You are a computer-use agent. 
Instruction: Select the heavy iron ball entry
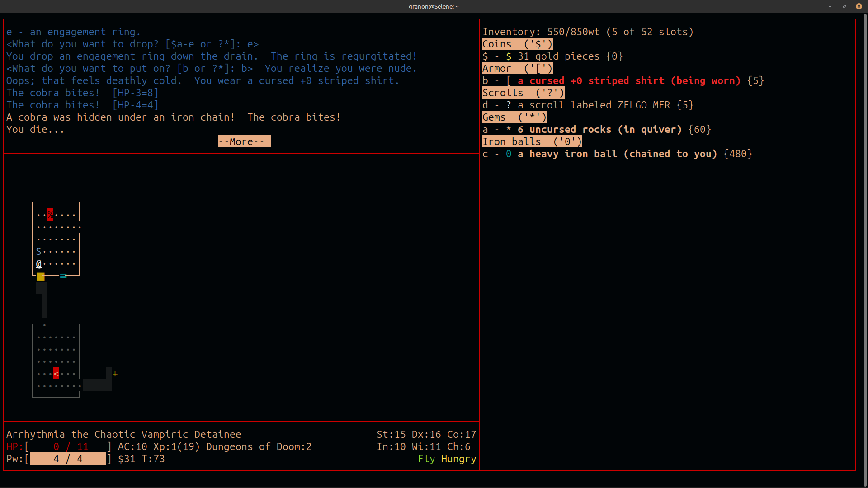[x=617, y=154]
